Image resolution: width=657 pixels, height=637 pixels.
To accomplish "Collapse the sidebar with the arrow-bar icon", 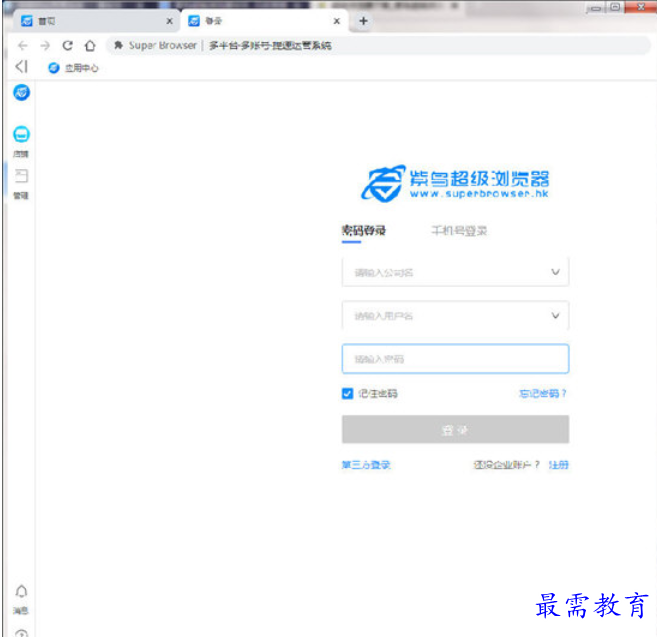I will point(21,67).
